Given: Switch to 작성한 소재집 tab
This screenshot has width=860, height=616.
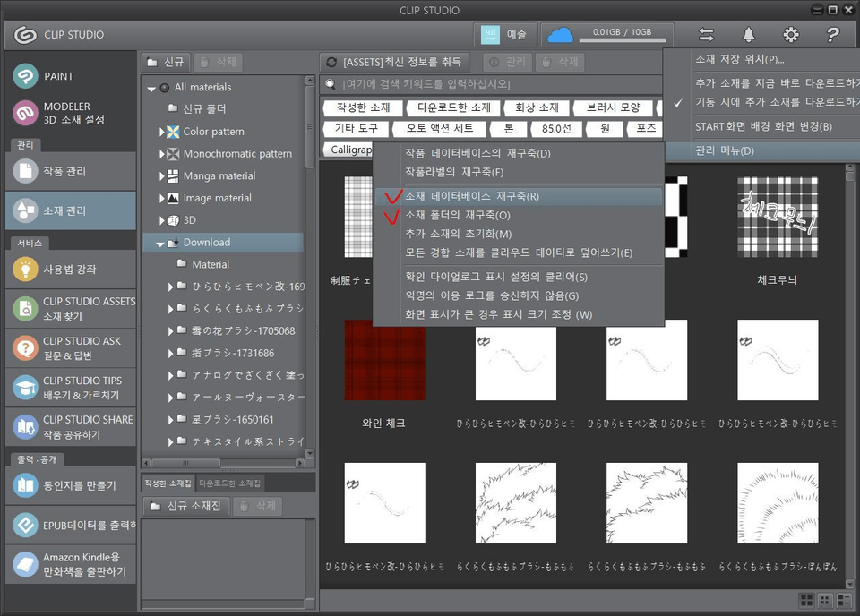Looking at the screenshot, I should click(168, 483).
